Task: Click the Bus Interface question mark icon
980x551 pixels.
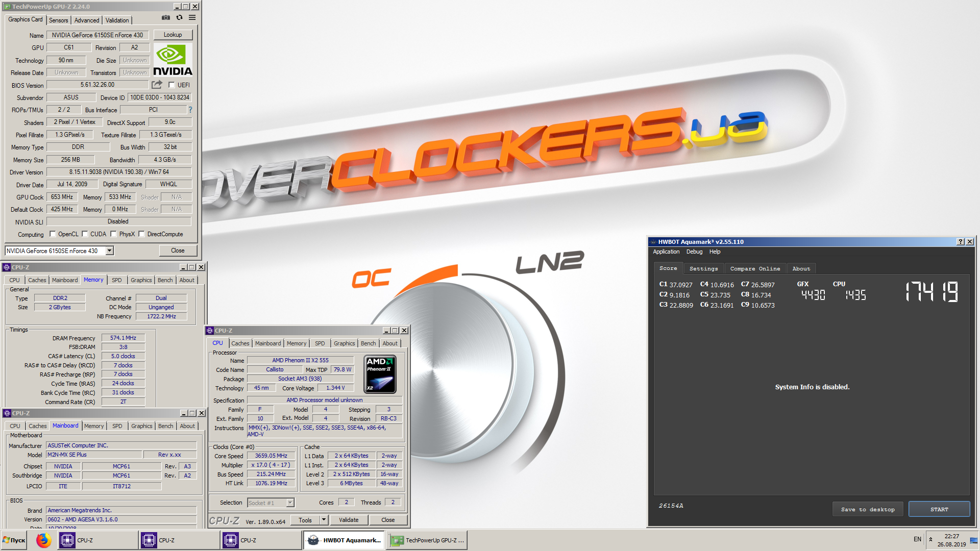Action: [190, 110]
